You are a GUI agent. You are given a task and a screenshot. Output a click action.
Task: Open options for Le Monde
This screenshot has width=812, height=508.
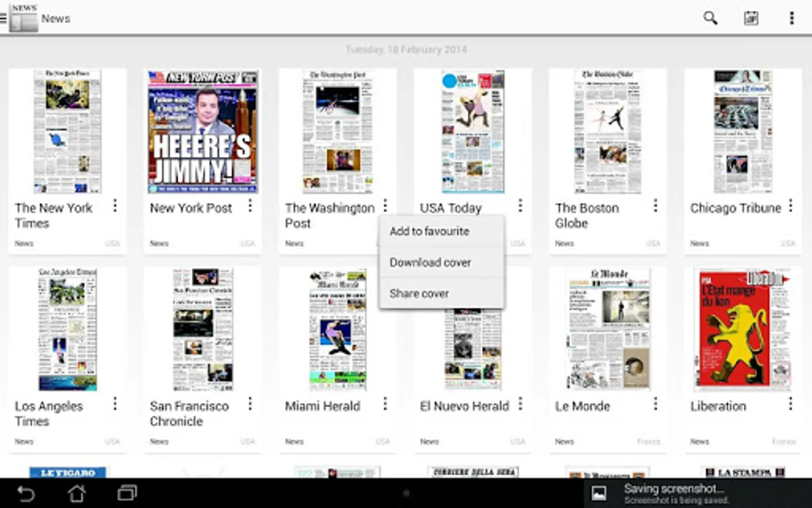(x=655, y=404)
